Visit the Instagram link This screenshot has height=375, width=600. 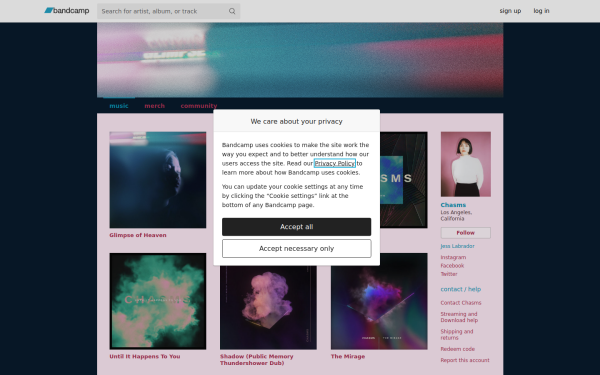tap(453, 257)
